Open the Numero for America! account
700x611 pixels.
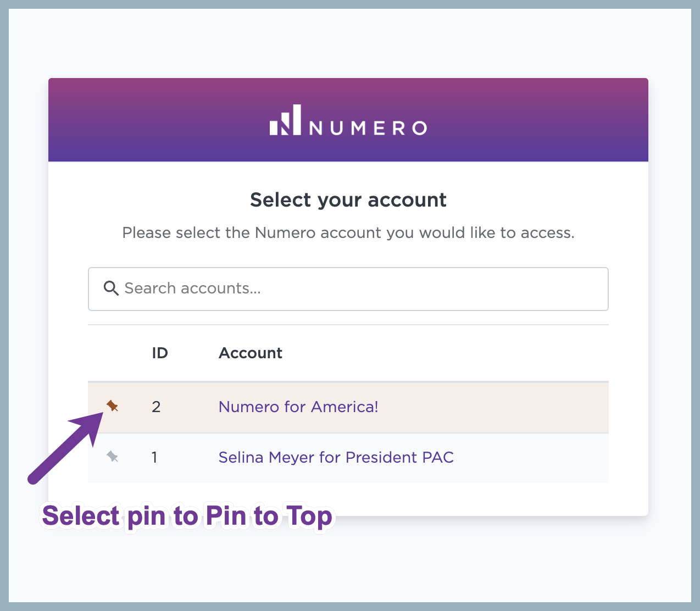[298, 407]
